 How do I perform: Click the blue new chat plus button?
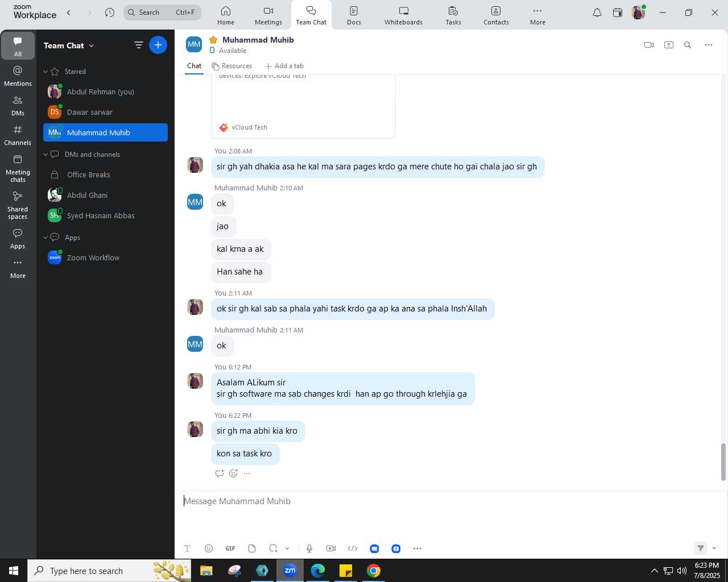coord(158,45)
